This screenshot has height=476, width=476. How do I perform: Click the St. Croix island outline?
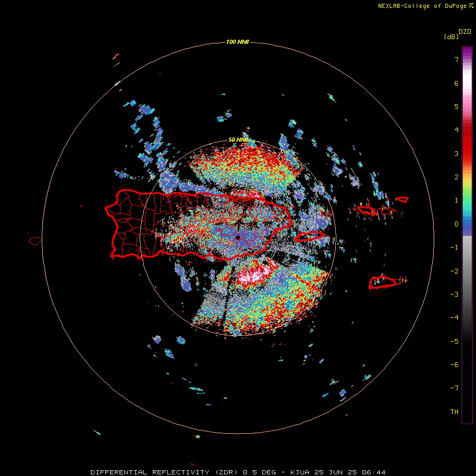click(x=388, y=282)
